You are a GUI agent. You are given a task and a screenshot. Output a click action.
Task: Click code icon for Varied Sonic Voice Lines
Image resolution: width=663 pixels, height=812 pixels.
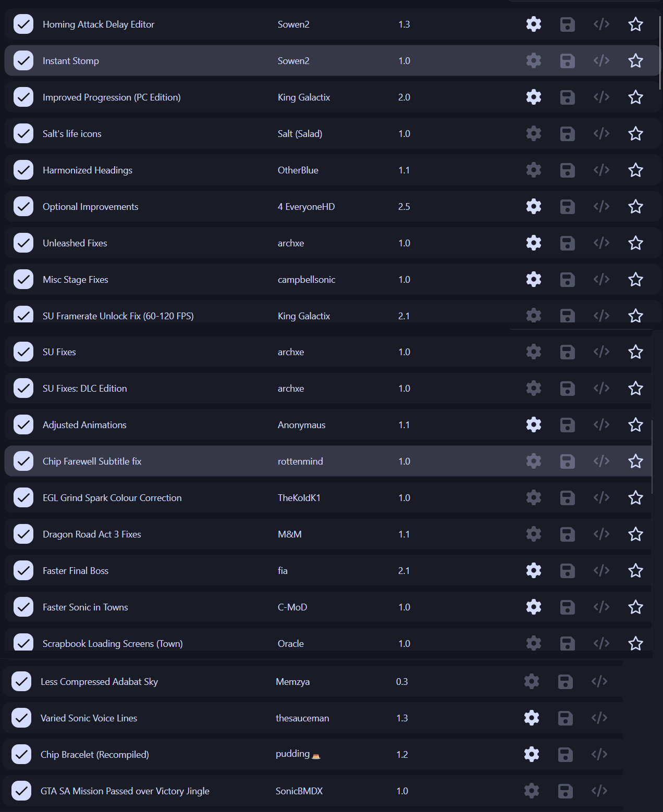[599, 718]
